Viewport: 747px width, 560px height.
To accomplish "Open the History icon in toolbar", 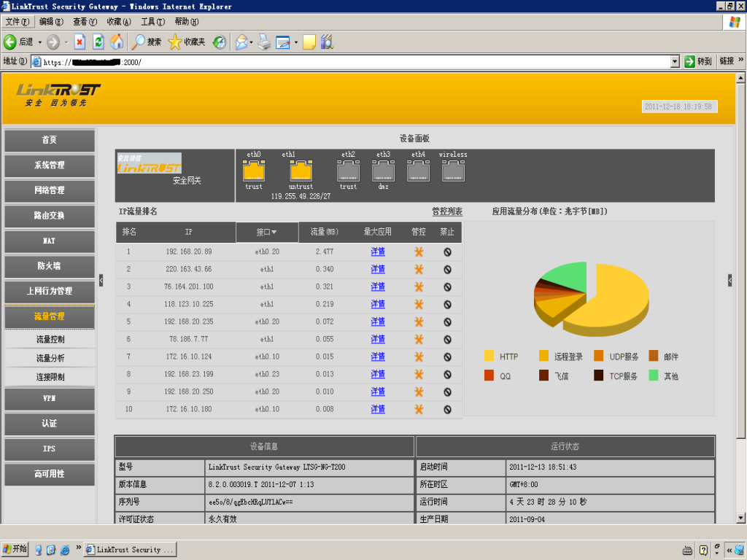I will 219,42.
